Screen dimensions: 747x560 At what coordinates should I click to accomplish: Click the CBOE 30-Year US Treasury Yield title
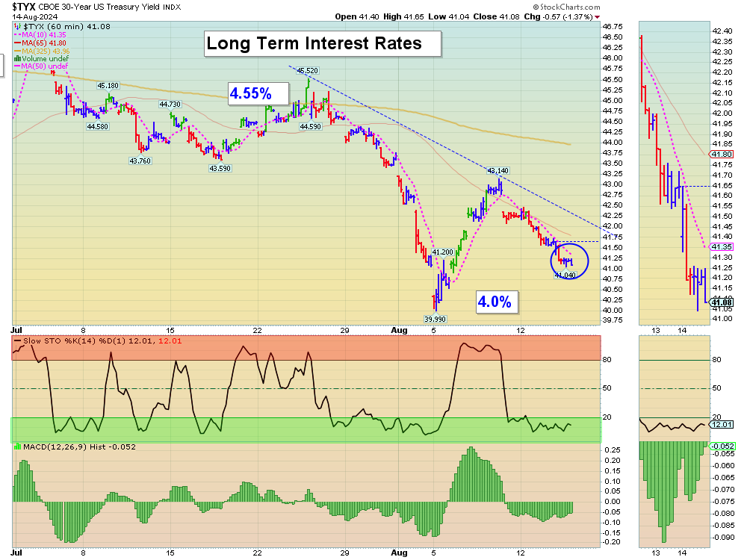point(99,7)
